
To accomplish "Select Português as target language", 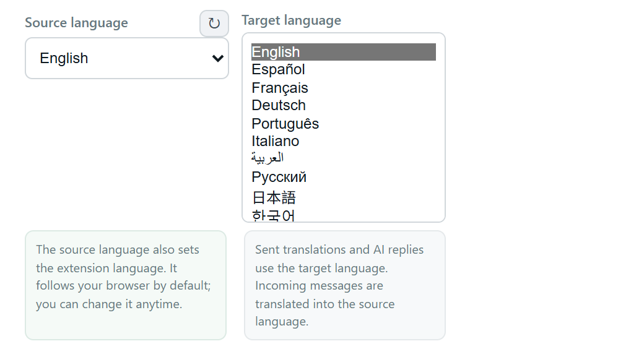I will pyautogui.click(x=343, y=124).
